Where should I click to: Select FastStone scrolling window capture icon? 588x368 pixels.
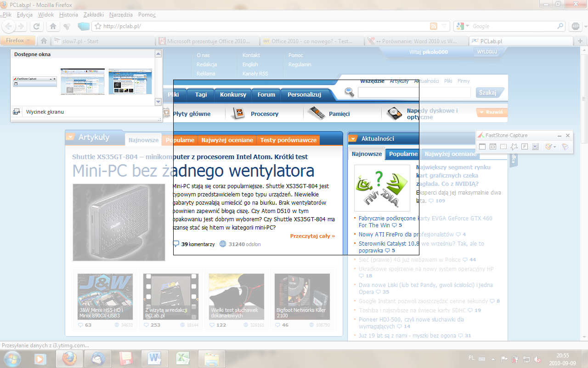click(535, 147)
